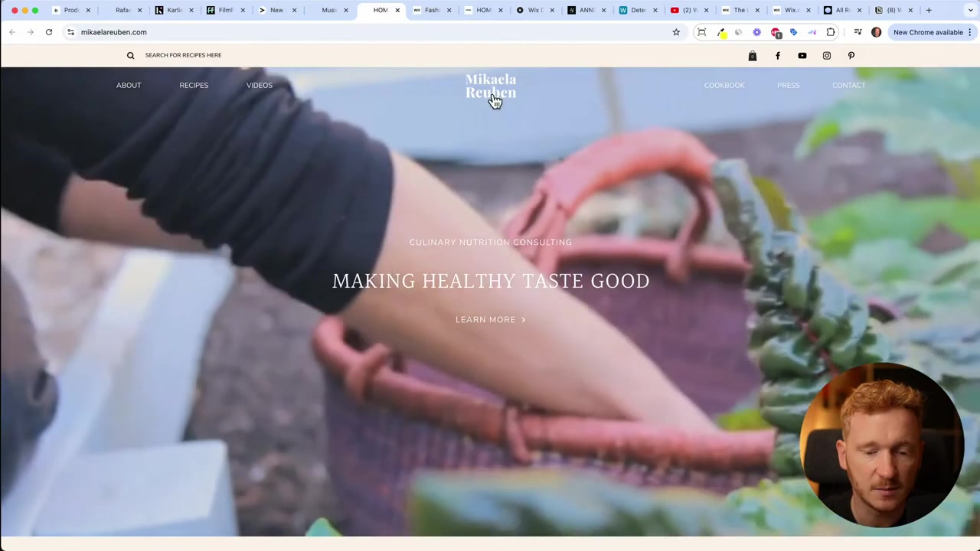Open the COOKBOOK menu item
The height and width of the screenshot is (551, 980).
pos(724,85)
